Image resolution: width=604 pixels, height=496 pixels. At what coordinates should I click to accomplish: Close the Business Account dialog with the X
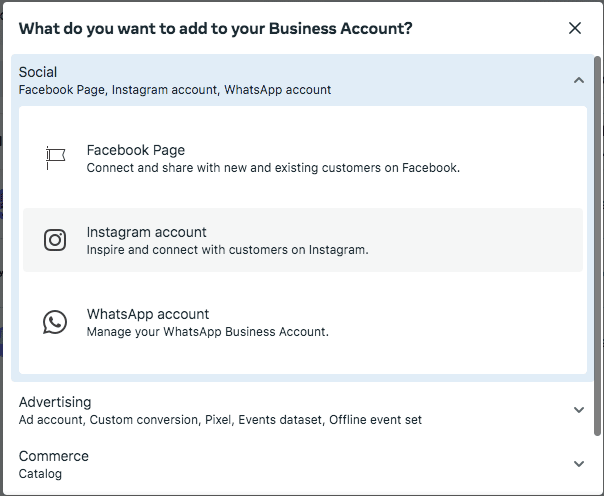tap(575, 28)
